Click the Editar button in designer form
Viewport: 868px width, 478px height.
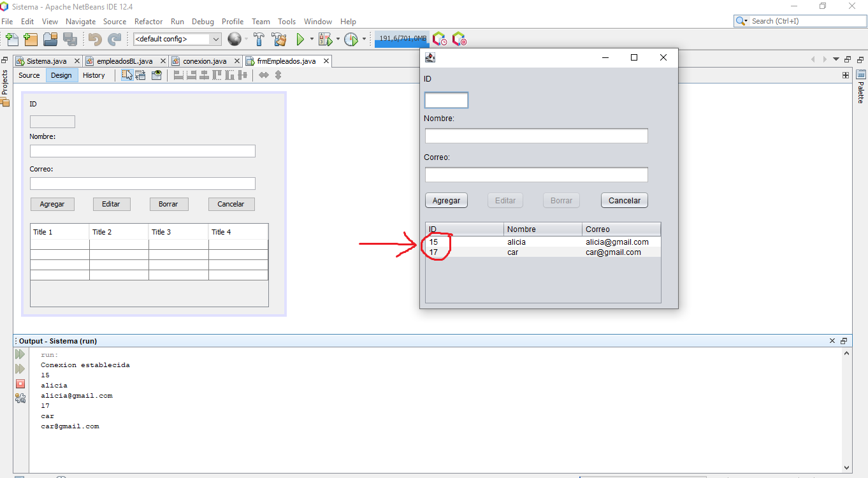[111, 204]
